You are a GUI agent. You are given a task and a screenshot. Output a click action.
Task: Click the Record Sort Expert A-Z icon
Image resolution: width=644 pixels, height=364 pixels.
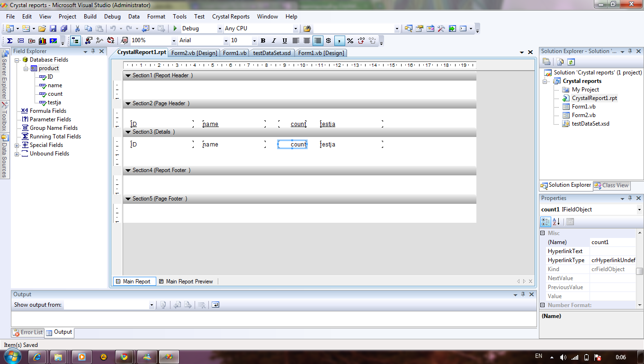point(110,41)
